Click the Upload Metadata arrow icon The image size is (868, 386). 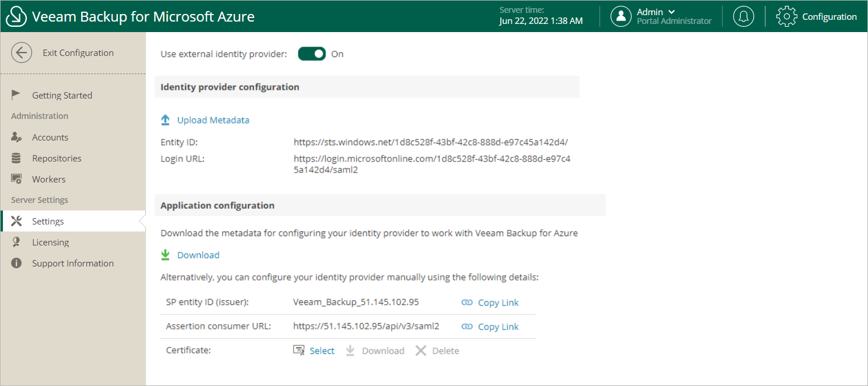pos(165,120)
